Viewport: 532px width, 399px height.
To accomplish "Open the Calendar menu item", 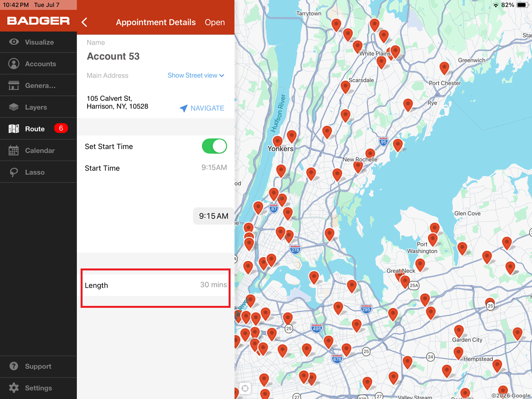I will pos(38,150).
